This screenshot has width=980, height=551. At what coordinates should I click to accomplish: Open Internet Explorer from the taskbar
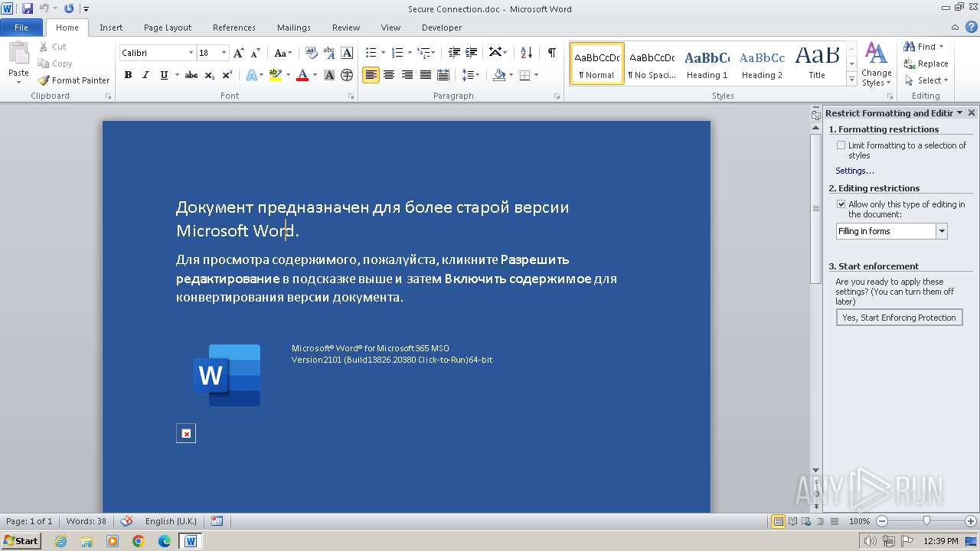(60, 541)
